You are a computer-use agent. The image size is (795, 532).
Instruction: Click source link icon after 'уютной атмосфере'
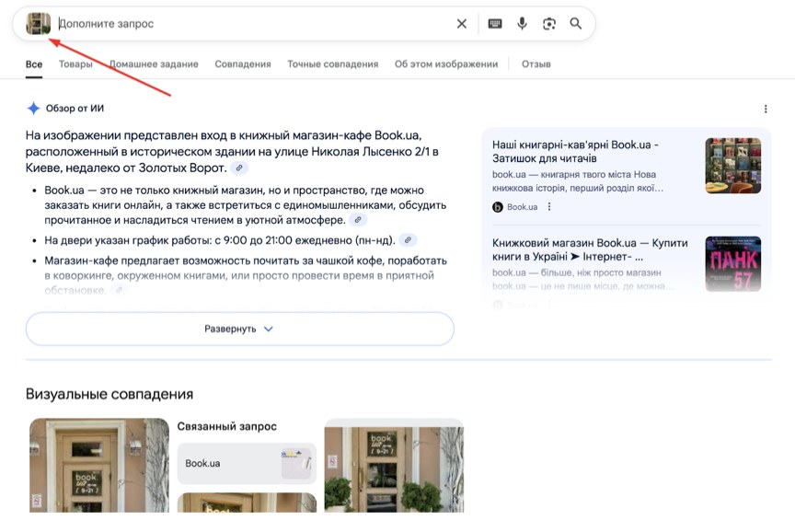pos(358,220)
